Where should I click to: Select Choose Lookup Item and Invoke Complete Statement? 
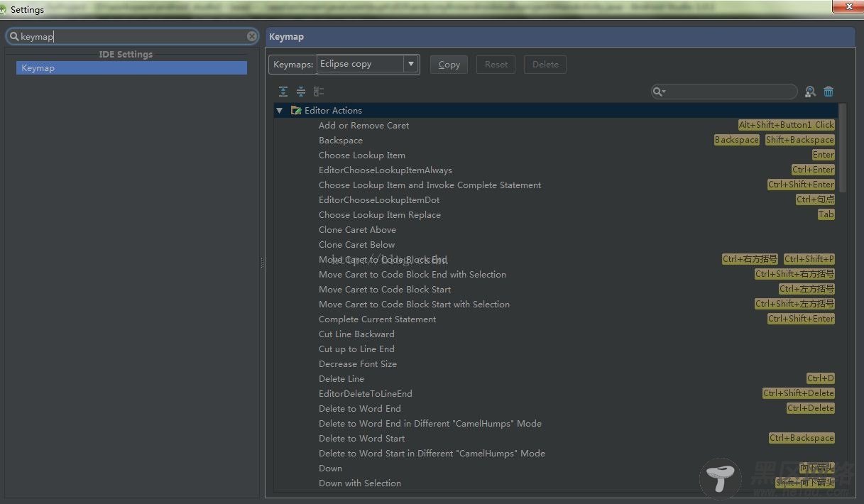tap(430, 185)
